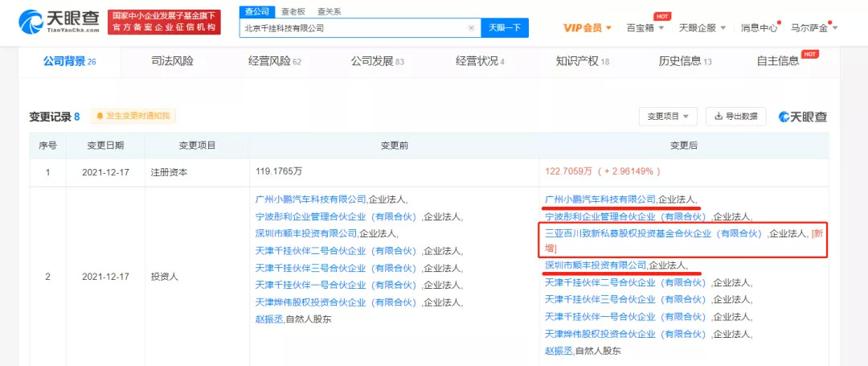Click the official credit agency red banner

[164, 23]
